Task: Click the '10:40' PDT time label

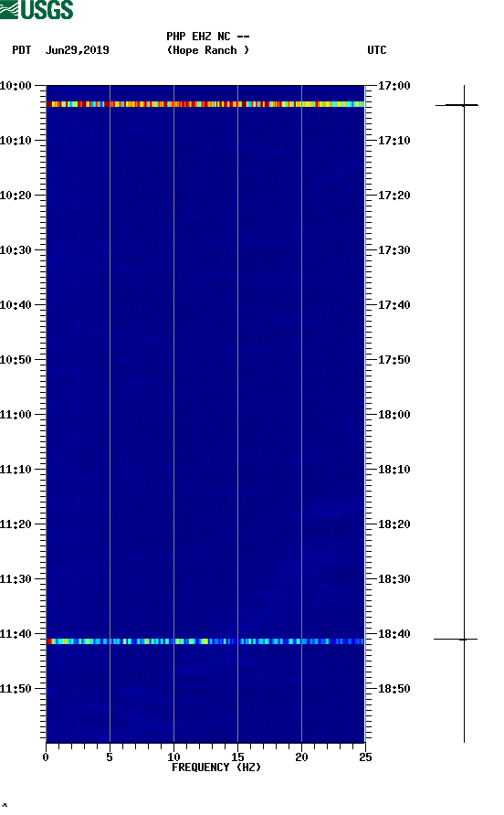Action: tap(16, 305)
